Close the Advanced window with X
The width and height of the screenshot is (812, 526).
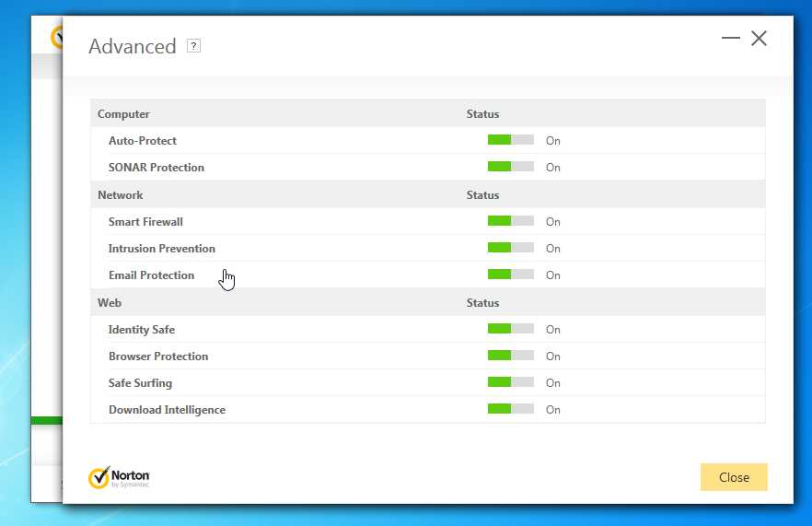coord(759,39)
